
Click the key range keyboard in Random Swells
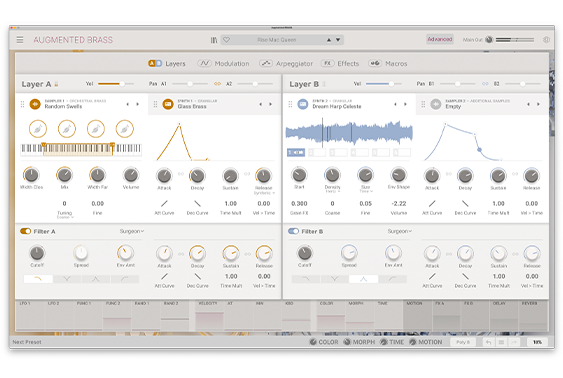tap(81, 149)
